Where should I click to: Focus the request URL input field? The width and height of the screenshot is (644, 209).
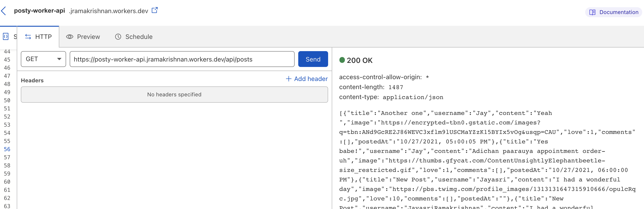click(x=182, y=59)
